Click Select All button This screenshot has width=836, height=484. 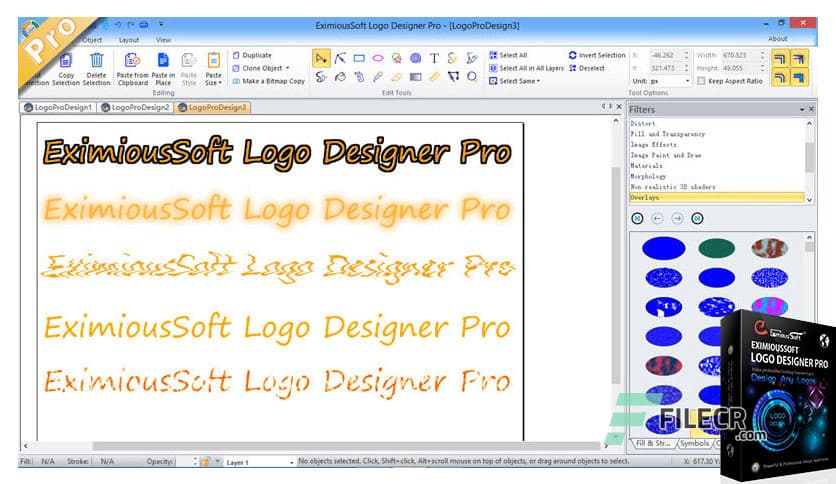(x=508, y=55)
